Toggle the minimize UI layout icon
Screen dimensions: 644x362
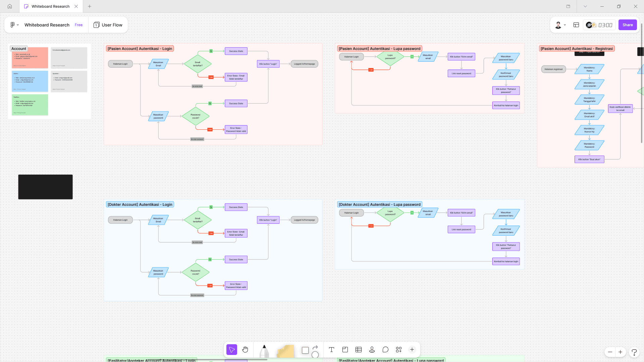(576, 25)
